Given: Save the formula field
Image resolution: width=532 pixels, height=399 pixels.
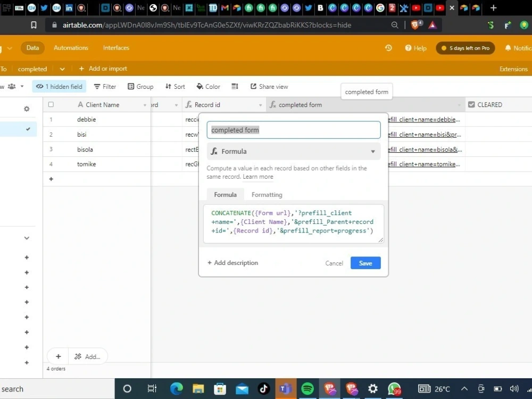Looking at the screenshot, I should click(365, 263).
